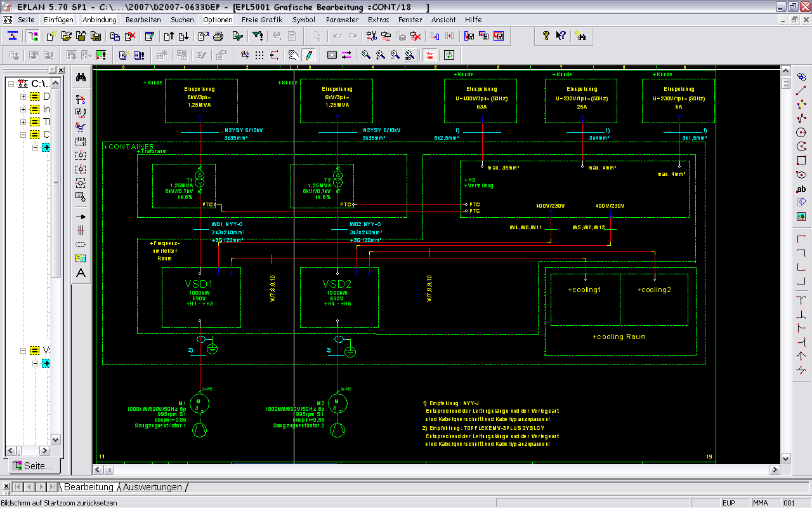
Task: Open the Einfügen menu
Action: [58, 20]
